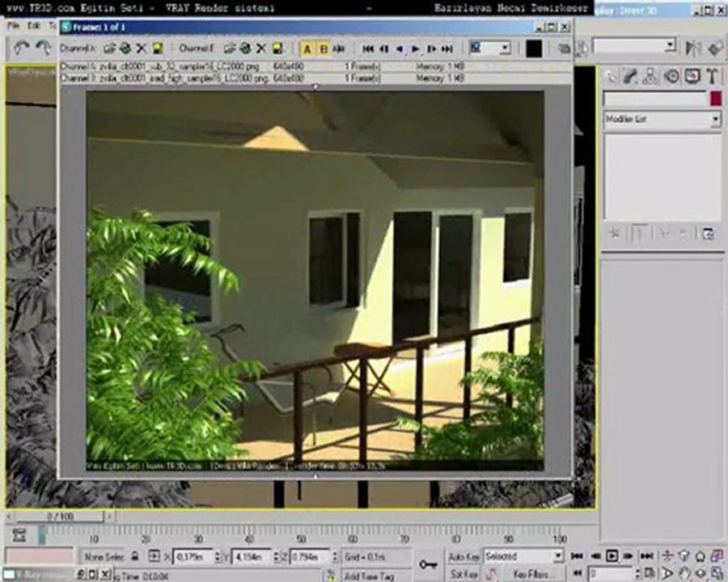Screen dimensions: 728x582
Task: Close Channel A with the X icon
Action: pos(141,48)
